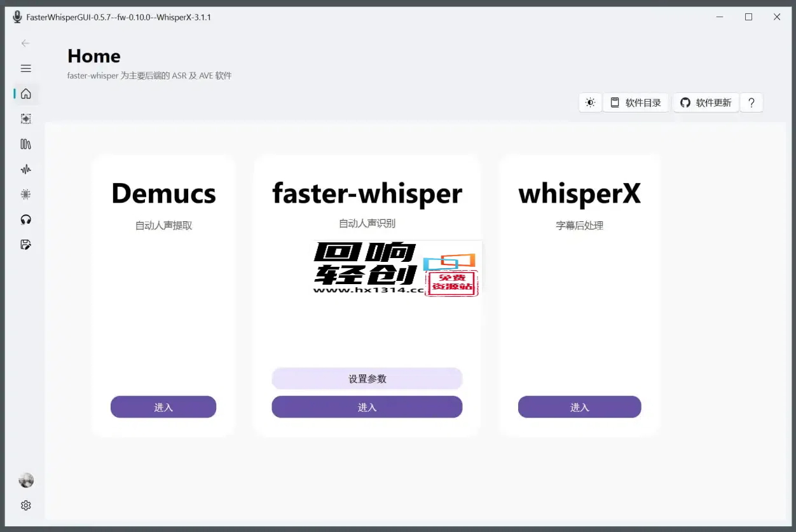Minimize the FasterWhisperGUI window
Image resolution: width=796 pixels, height=532 pixels.
pyautogui.click(x=720, y=17)
